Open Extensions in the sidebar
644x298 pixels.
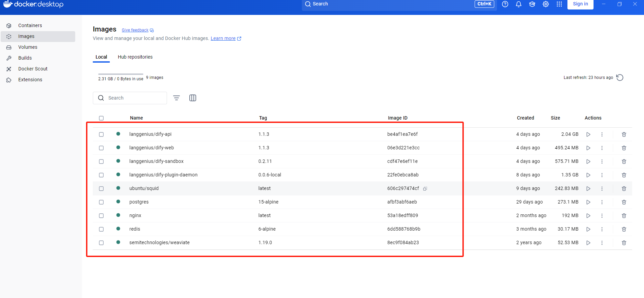click(38, 80)
